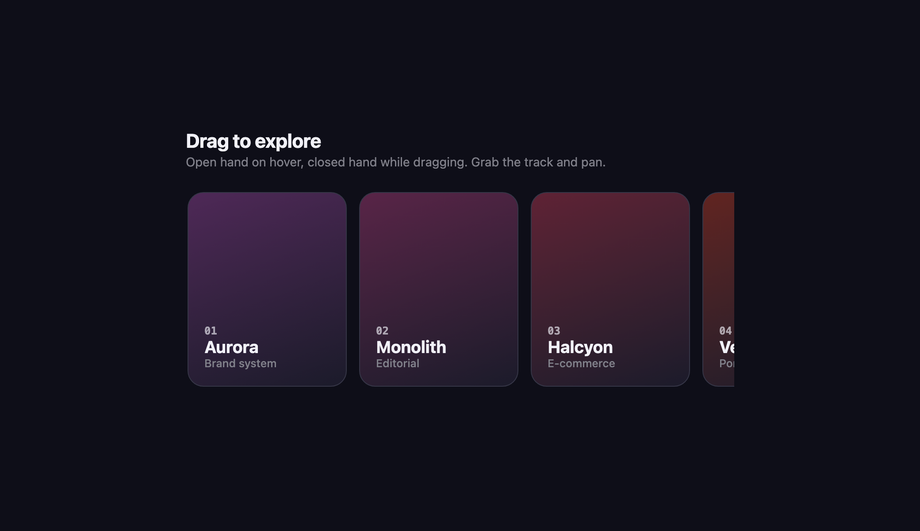
Task: Click the "03" number on Halcyon card
Action: tap(553, 331)
